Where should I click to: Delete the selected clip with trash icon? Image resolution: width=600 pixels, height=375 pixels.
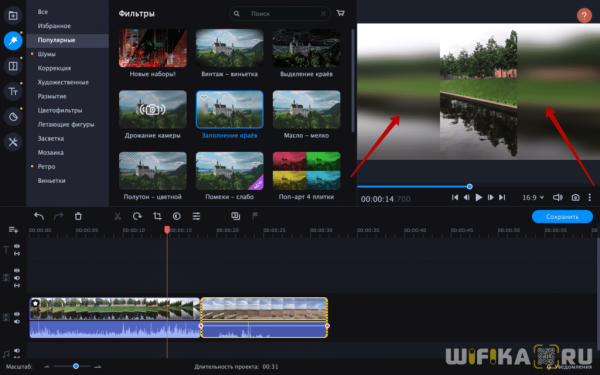coord(78,216)
